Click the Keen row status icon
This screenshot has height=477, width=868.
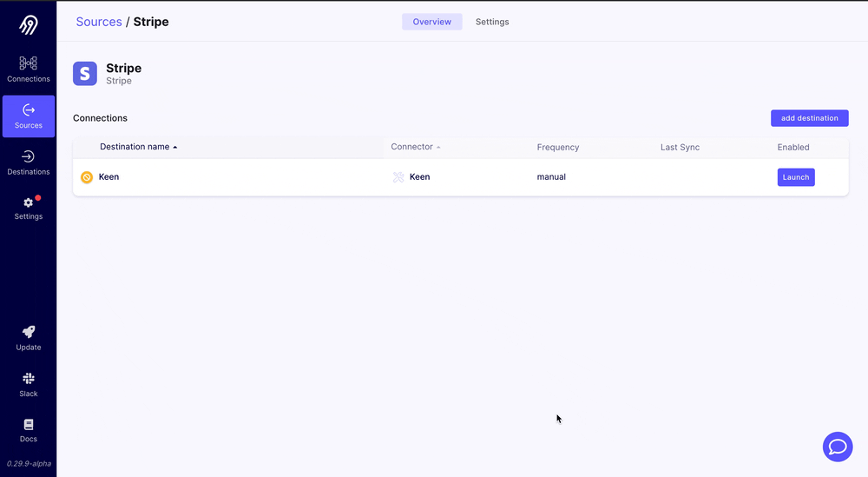click(x=86, y=177)
